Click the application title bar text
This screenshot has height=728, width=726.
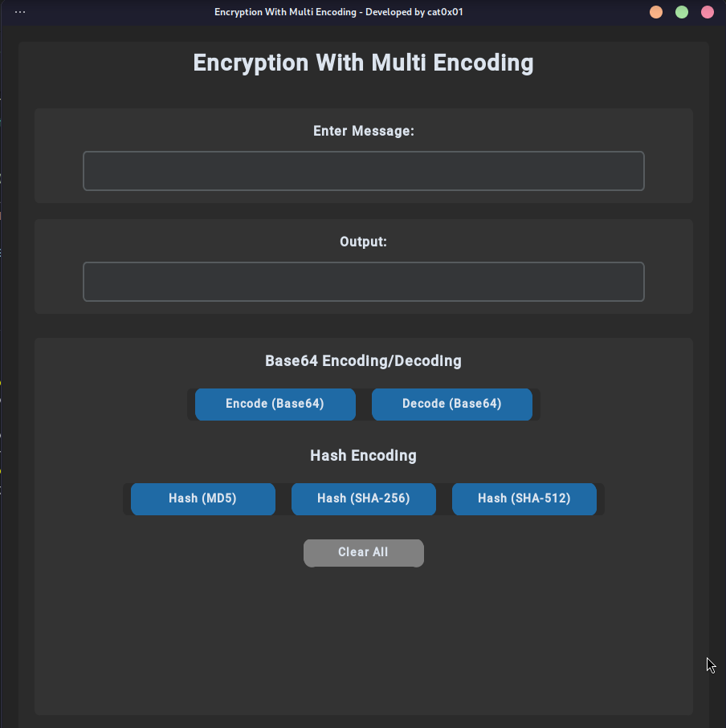[x=338, y=12]
